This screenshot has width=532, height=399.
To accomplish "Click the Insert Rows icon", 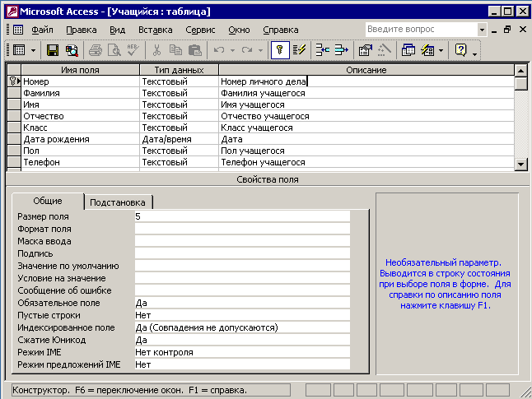I will (x=322, y=50).
